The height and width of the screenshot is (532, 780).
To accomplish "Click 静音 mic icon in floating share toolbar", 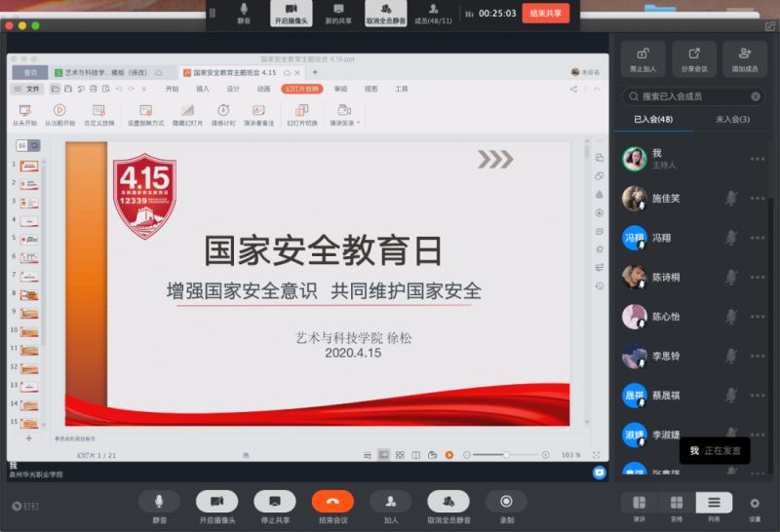I will [x=244, y=13].
